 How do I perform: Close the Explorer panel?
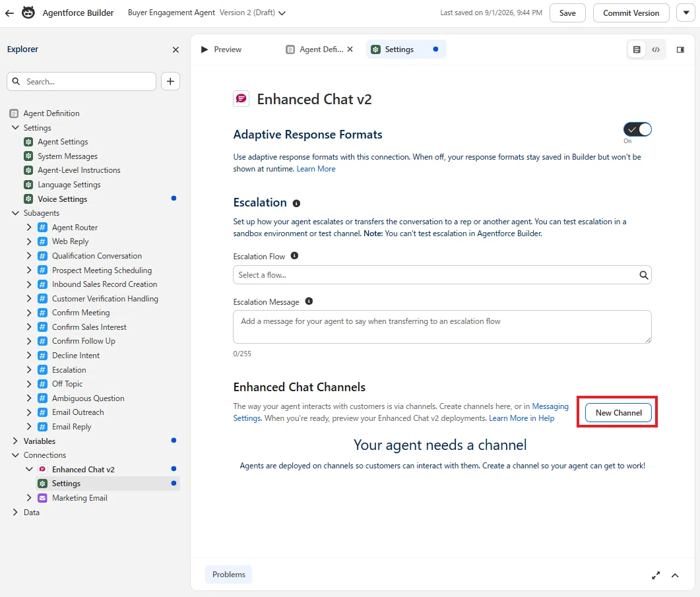point(176,49)
